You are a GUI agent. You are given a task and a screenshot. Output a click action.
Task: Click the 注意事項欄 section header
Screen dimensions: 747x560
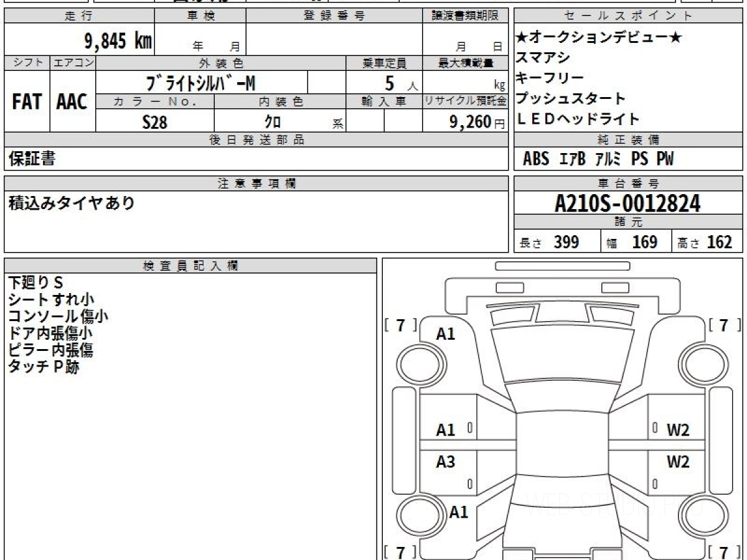[x=256, y=184]
